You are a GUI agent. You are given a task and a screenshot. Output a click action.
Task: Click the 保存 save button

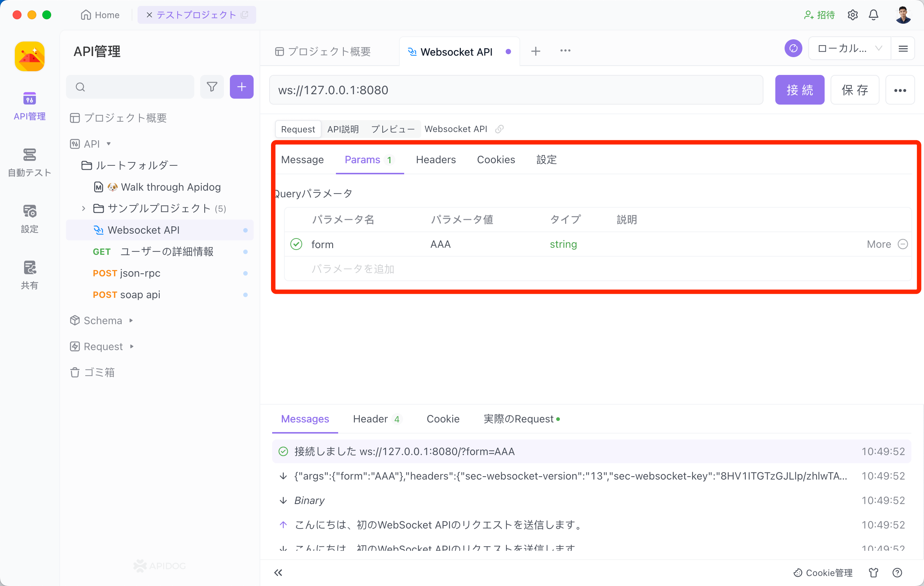coord(855,90)
